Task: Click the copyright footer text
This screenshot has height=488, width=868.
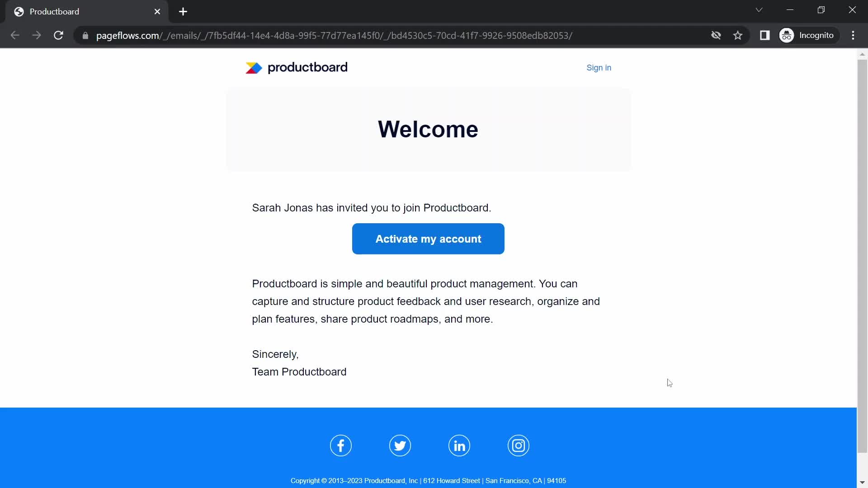Action: (x=428, y=481)
